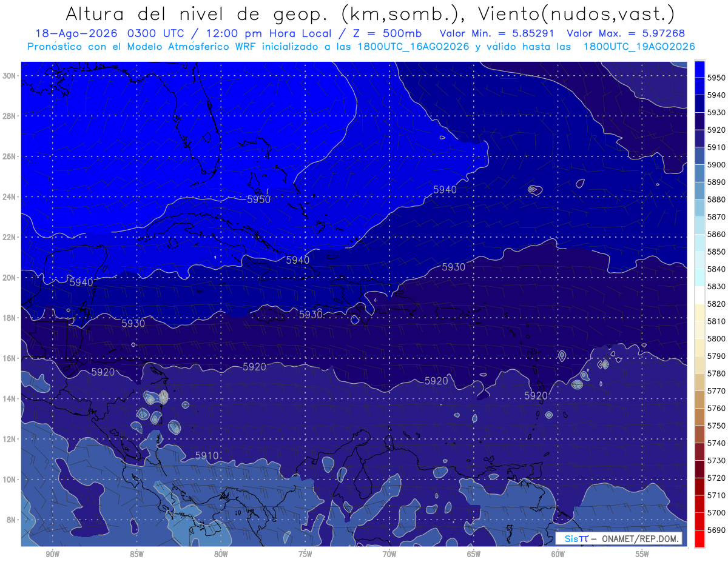Click the 8N latitude axis label
This screenshot has width=728, height=562.
coord(11,520)
